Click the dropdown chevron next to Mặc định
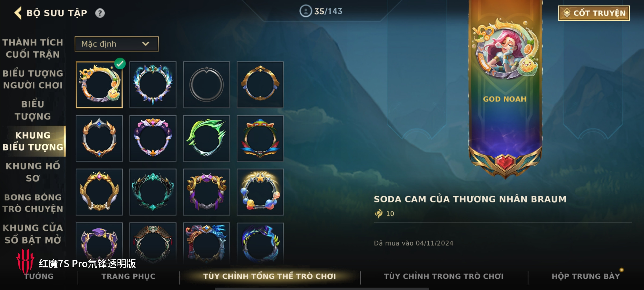The width and height of the screenshot is (644, 290). click(x=145, y=44)
